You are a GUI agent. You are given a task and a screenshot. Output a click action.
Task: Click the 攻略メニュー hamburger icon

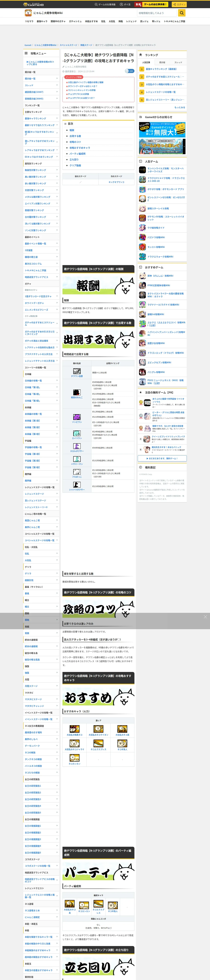tap(26, 53)
